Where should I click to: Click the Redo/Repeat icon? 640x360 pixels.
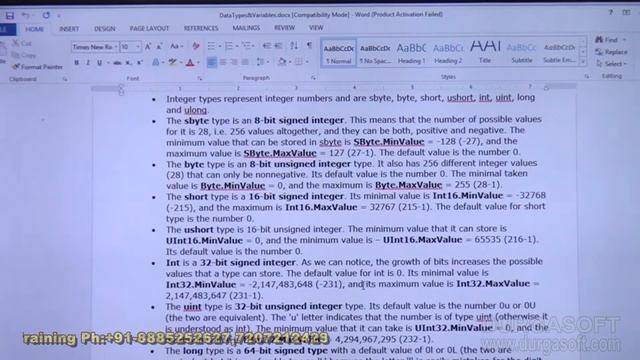tap(46, 16)
